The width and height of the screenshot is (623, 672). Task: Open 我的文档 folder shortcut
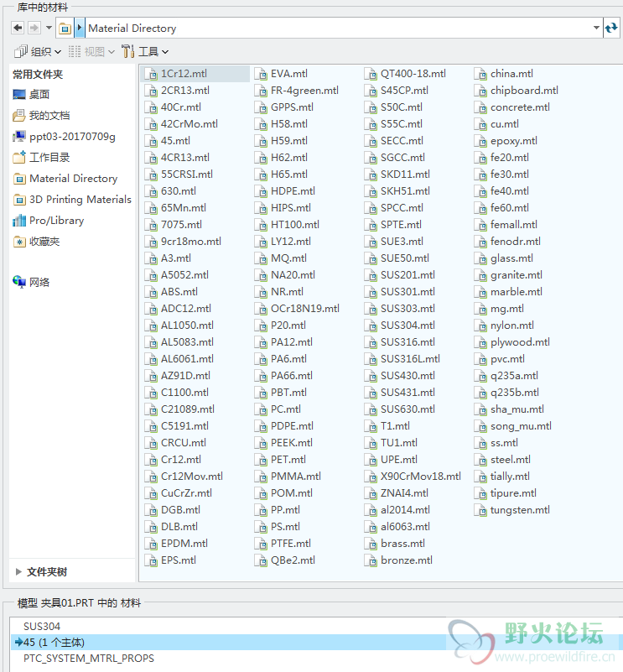tap(41, 115)
